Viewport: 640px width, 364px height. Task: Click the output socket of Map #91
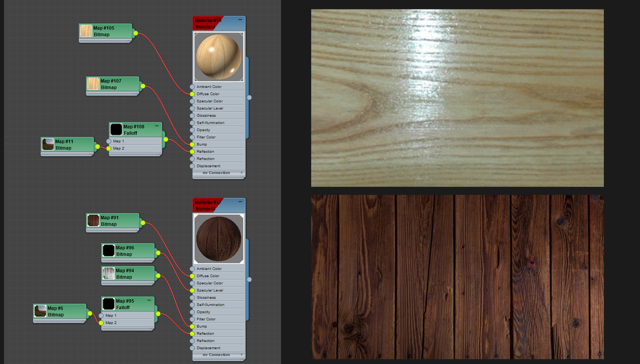point(143,222)
